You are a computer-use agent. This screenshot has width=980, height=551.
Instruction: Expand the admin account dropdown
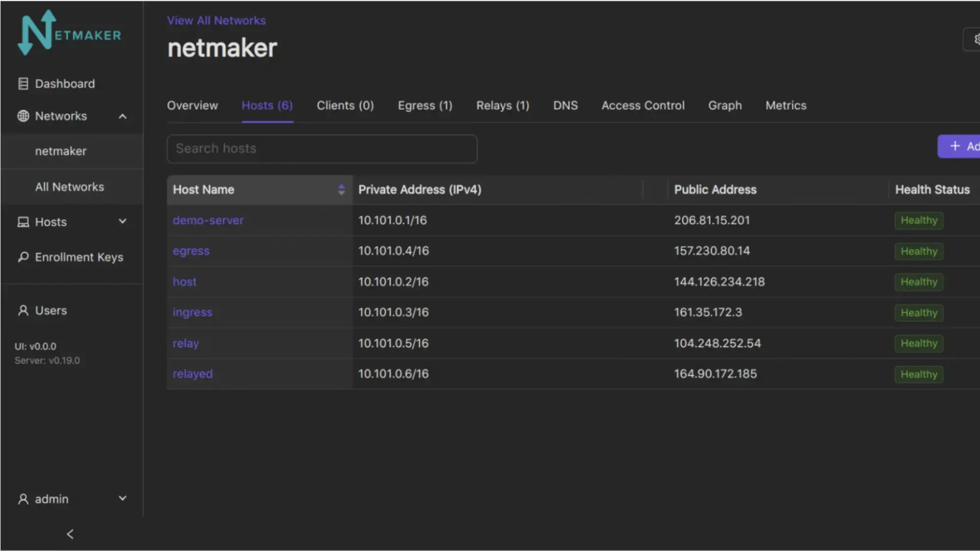pos(122,498)
